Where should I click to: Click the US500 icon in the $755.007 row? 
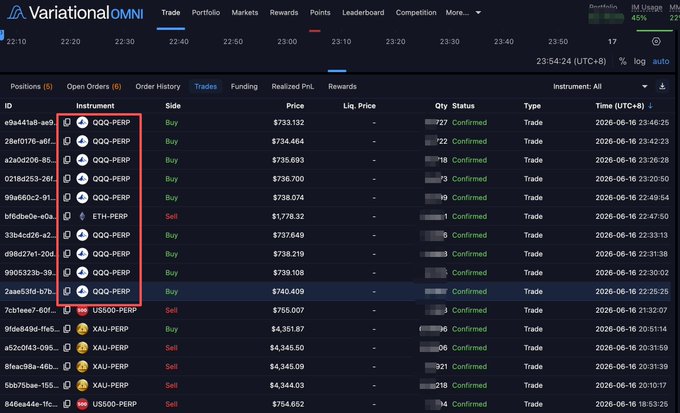point(82,310)
